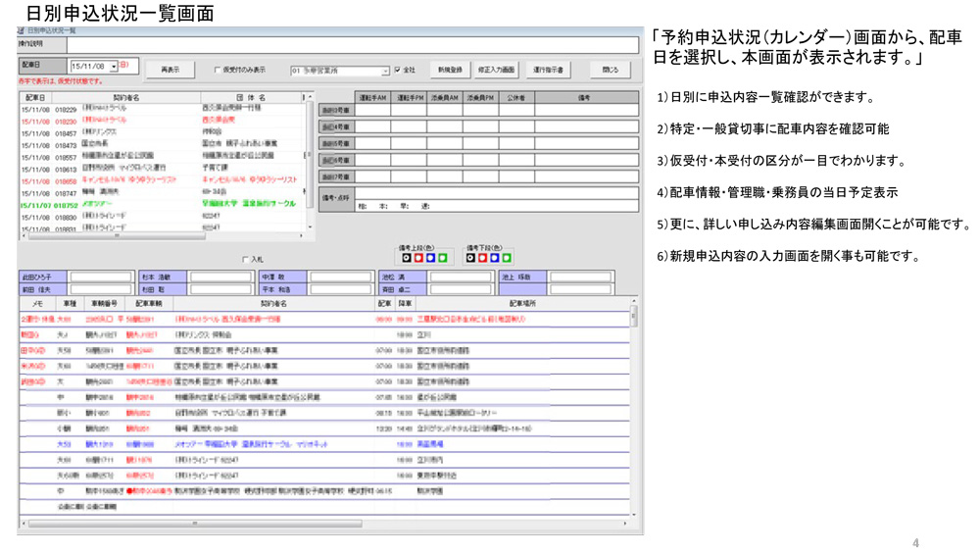
Task: Click the input field next to 池上
Action: 580,277
